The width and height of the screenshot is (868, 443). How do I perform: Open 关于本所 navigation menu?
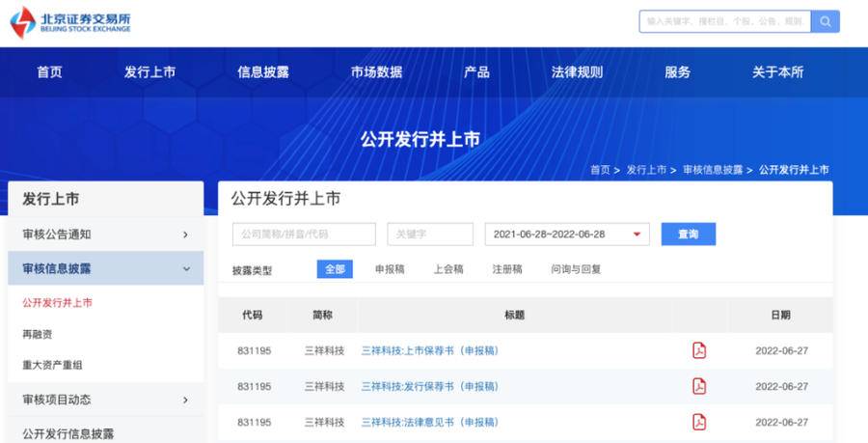[777, 72]
